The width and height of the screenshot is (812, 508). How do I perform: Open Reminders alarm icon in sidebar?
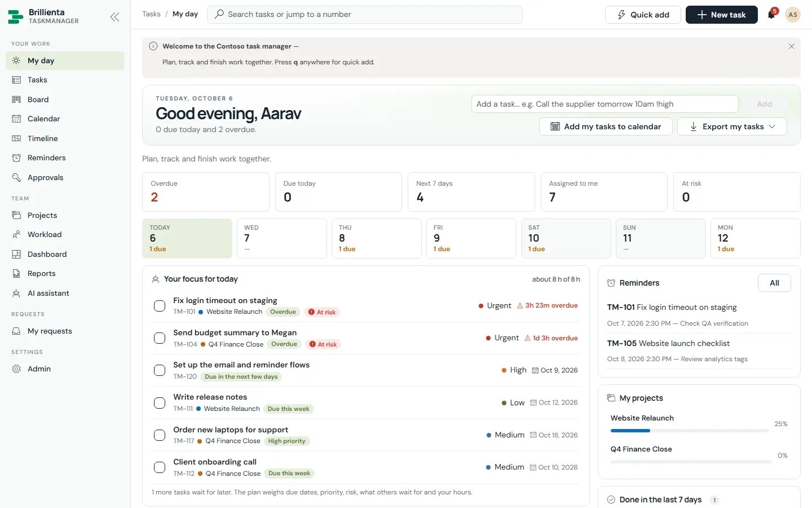[16, 157]
